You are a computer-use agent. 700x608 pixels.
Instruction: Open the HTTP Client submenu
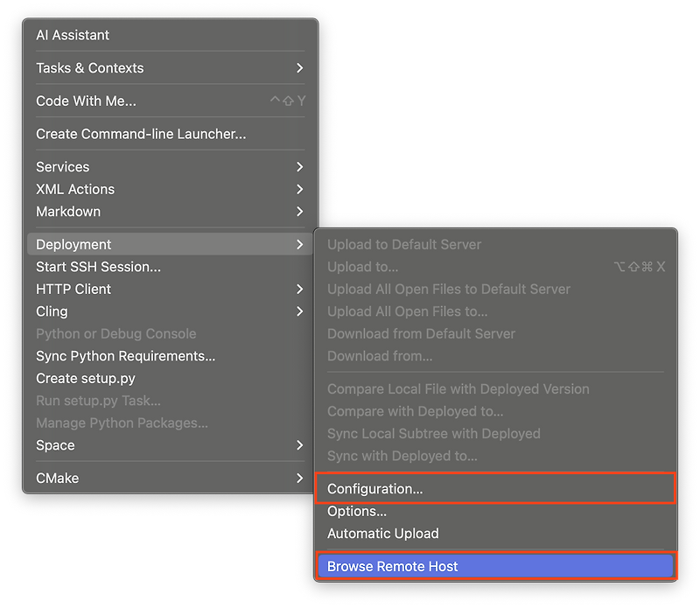73,289
